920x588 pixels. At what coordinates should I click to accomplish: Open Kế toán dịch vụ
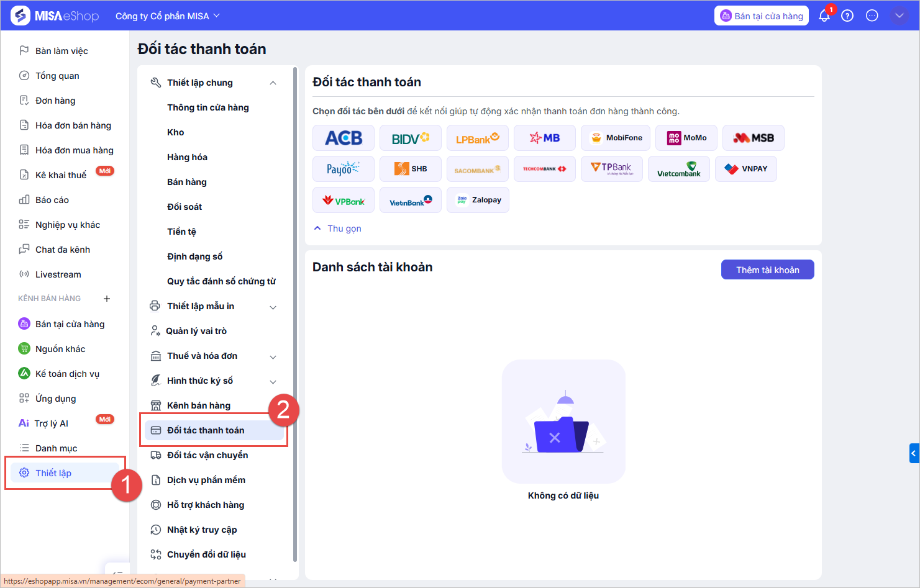(67, 374)
